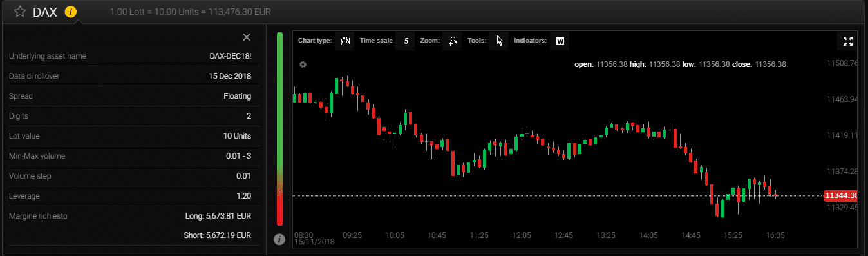Click the rollover date 15 Dec 2018
This screenshot has height=256, width=868.
[x=230, y=76]
